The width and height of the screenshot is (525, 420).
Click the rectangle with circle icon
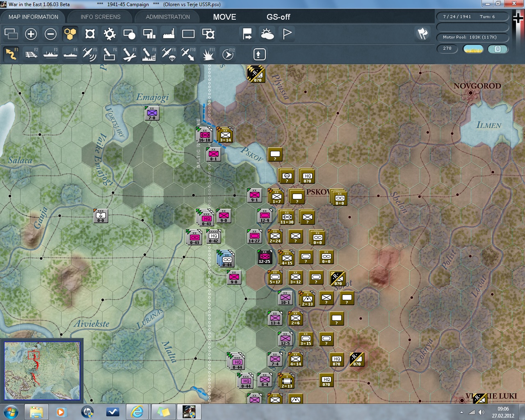(x=129, y=34)
